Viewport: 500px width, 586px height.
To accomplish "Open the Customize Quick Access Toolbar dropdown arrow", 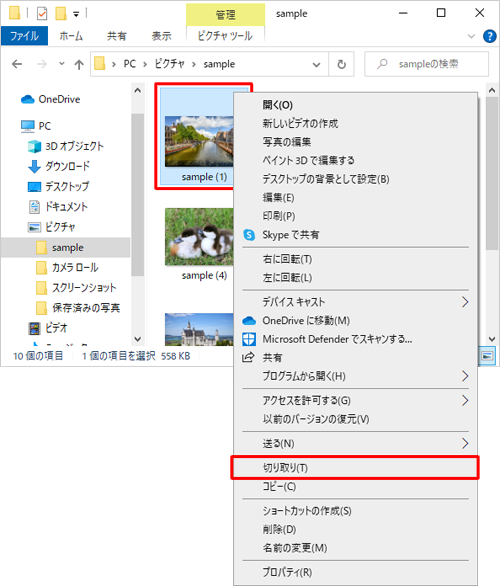I will (76, 15).
